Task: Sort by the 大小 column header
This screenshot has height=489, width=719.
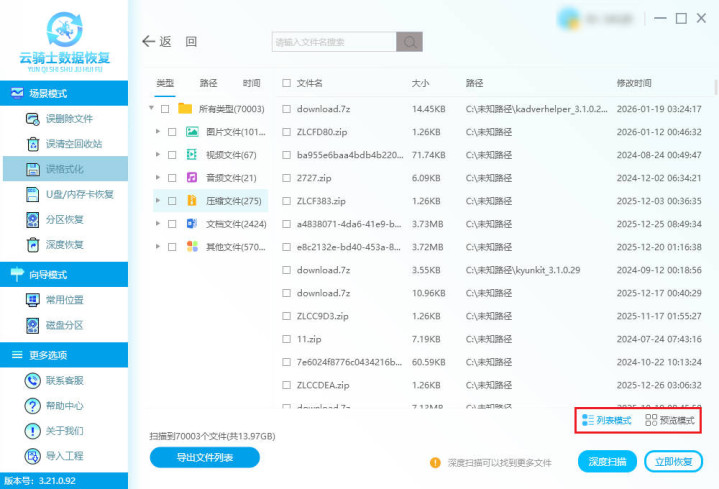Action: [420, 83]
